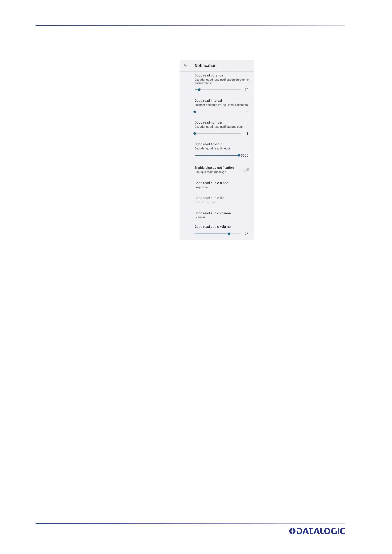Click the audio volume value 75
The width and height of the screenshot is (392, 554).
[246, 234]
